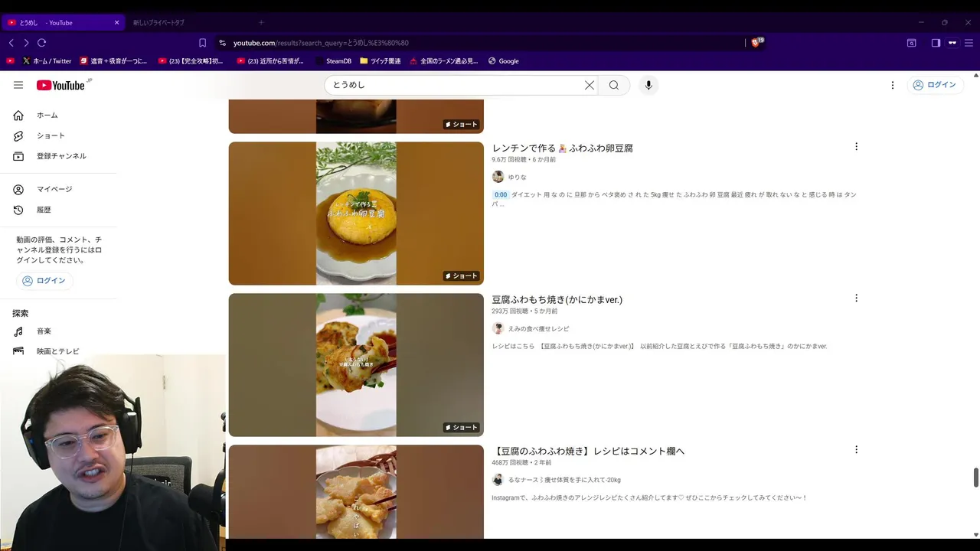Open the YouTube hamburger guide menu
Screen dimensions: 980x551
(x=18, y=85)
